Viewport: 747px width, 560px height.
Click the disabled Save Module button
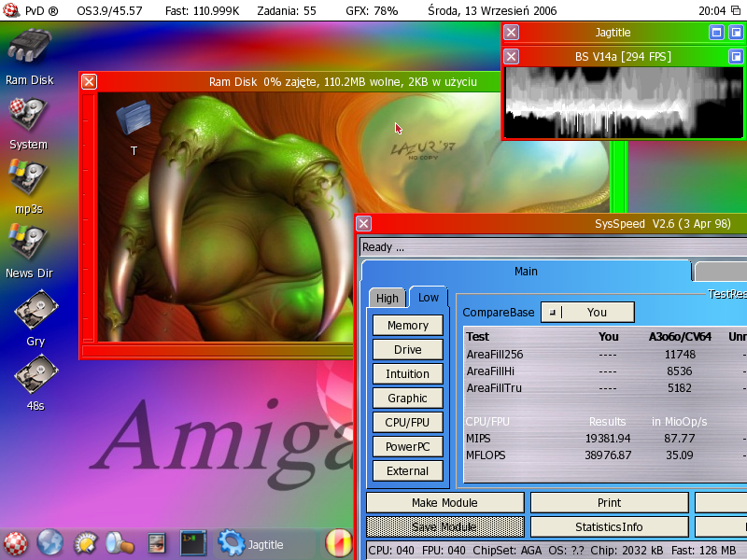[445, 527]
